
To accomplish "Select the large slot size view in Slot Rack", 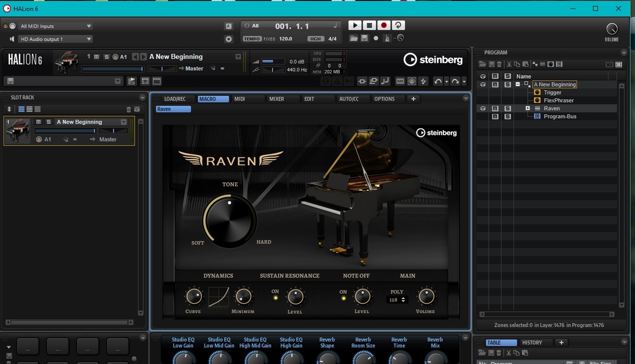I will (x=21, y=109).
